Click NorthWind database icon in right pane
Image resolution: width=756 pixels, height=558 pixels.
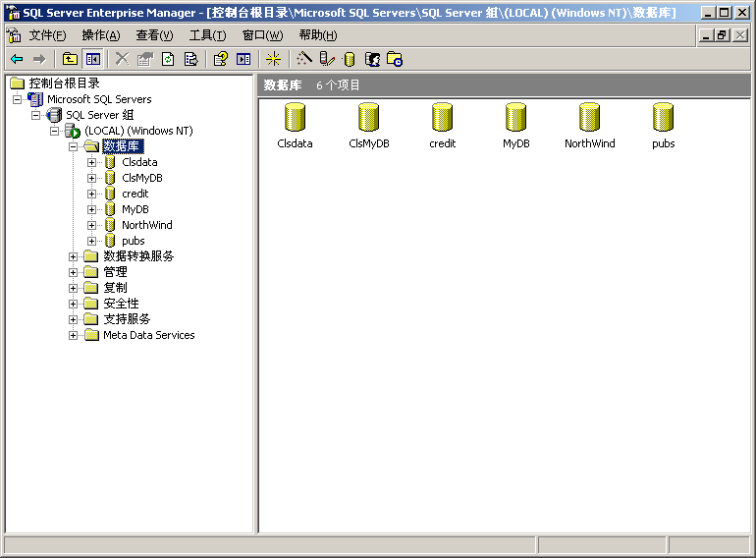coord(590,117)
